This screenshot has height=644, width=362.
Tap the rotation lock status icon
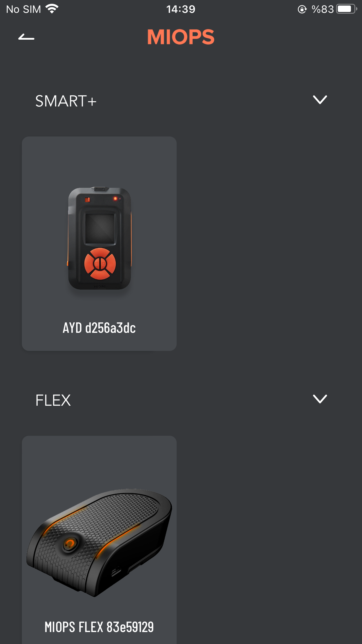coord(302,9)
